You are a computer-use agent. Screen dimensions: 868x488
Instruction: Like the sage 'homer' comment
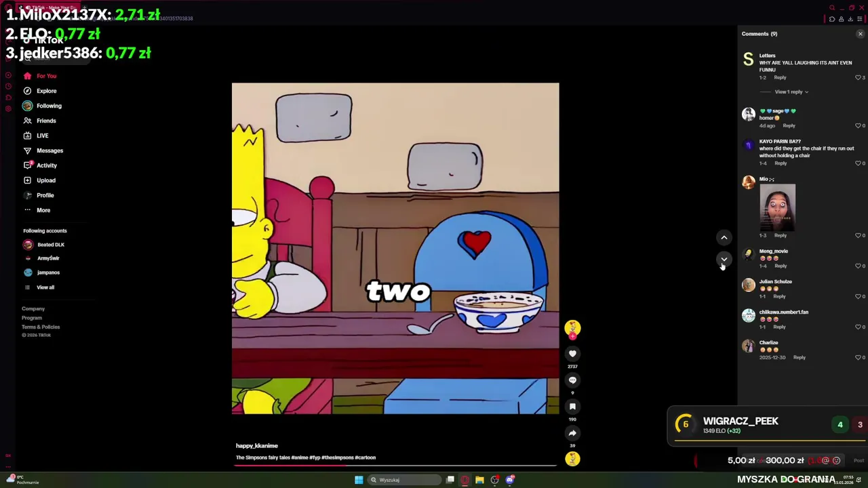tap(859, 126)
